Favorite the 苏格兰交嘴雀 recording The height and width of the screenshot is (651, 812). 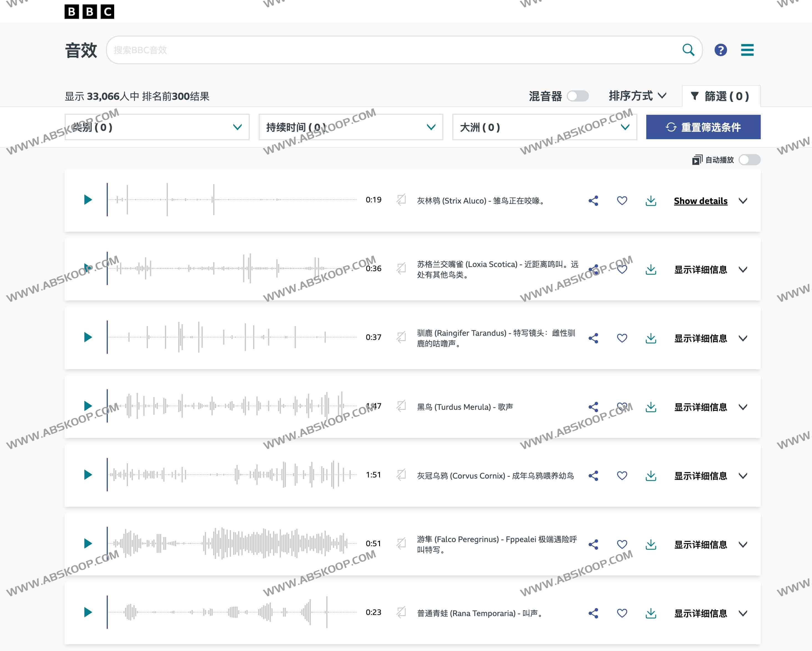pos(622,269)
